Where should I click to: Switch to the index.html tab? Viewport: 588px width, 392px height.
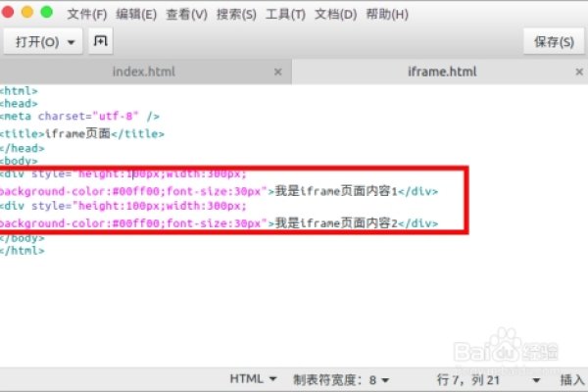point(144,72)
